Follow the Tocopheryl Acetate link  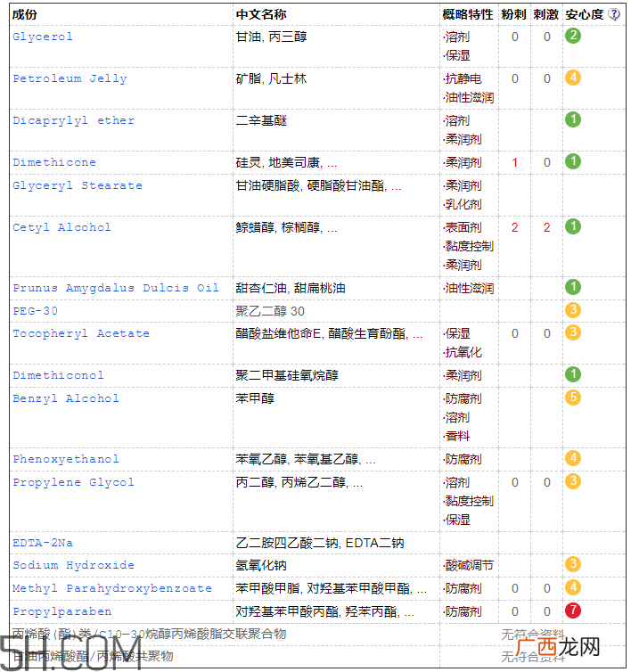[81, 333]
